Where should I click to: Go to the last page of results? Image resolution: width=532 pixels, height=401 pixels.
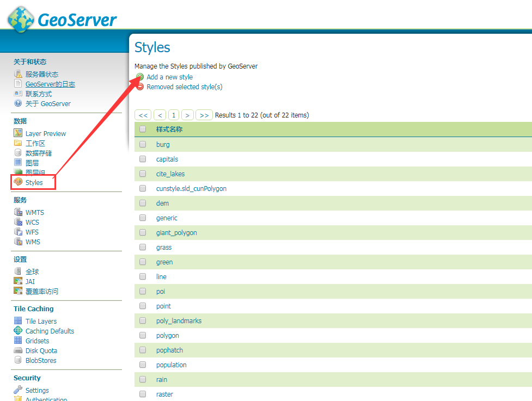(x=204, y=115)
